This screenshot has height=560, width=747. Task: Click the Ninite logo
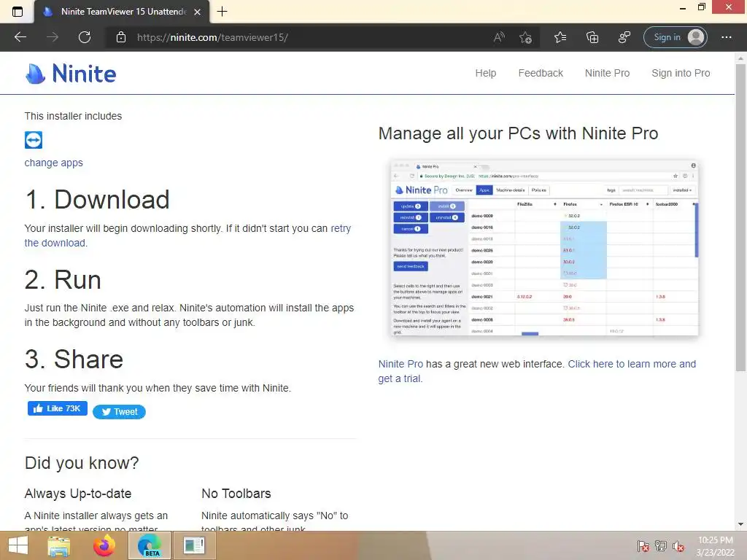point(71,74)
